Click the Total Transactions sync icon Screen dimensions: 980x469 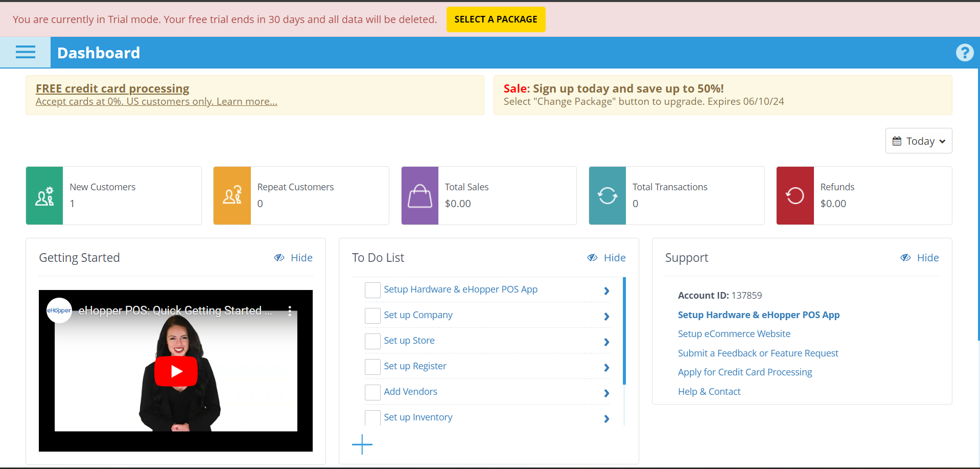(608, 195)
